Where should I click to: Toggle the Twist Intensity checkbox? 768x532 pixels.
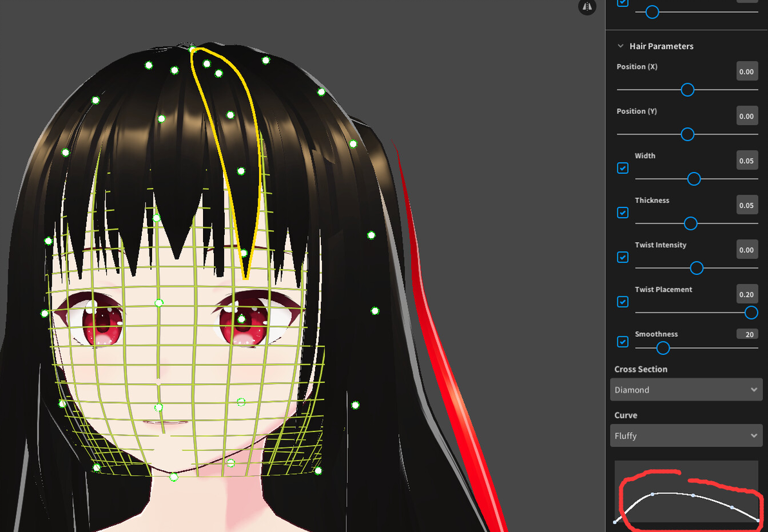pyautogui.click(x=622, y=257)
